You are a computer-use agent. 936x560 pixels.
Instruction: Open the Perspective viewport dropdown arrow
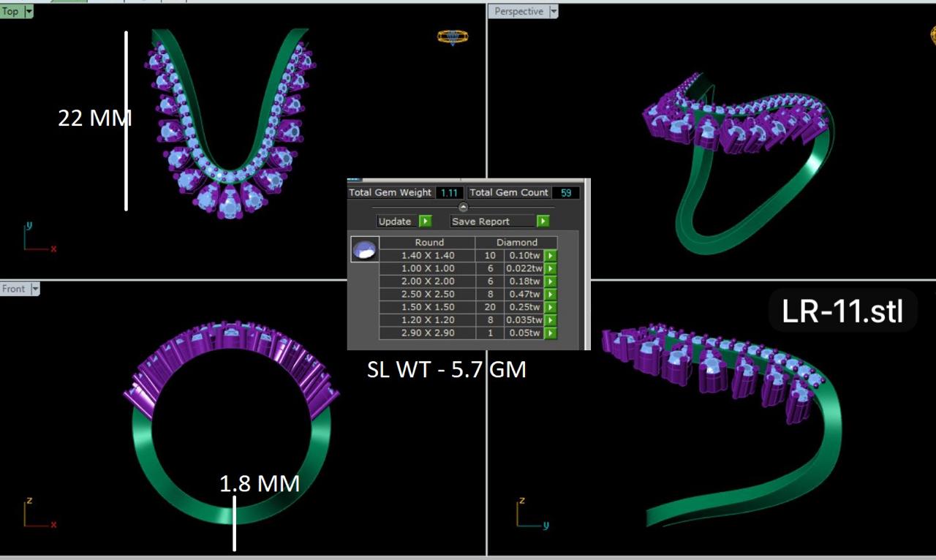click(554, 11)
